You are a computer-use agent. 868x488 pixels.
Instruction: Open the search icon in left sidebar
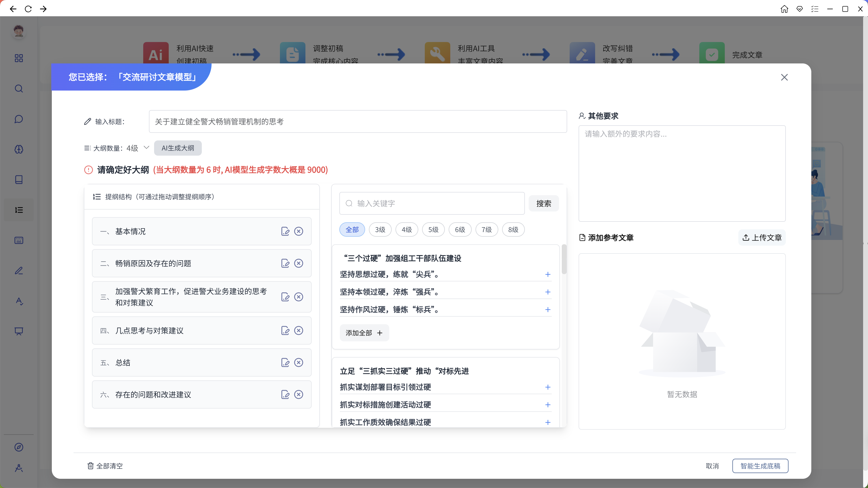(x=19, y=89)
